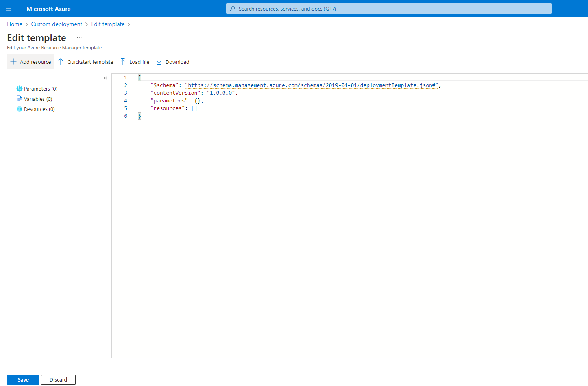
Task: Click the Download arrow icon
Action: coord(159,62)
